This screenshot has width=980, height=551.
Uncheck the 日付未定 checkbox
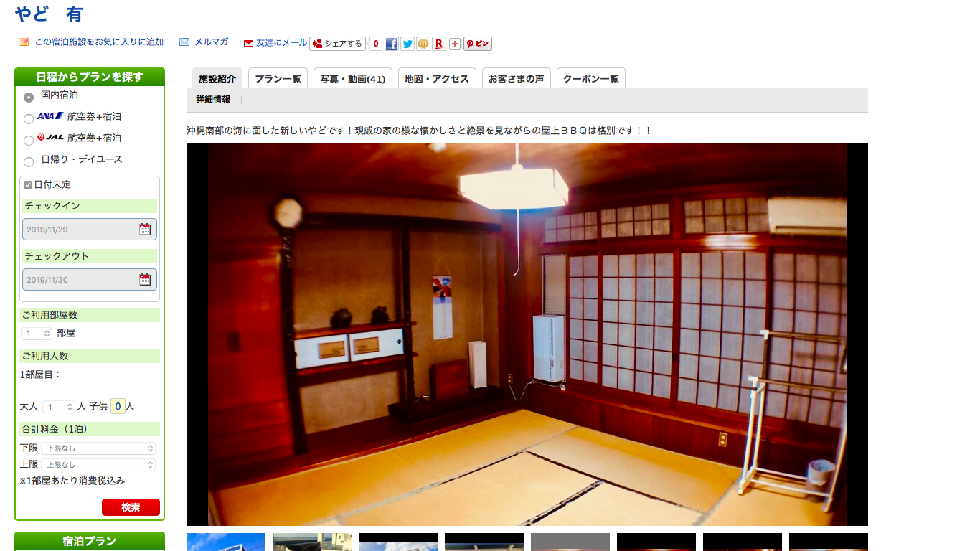28,185
